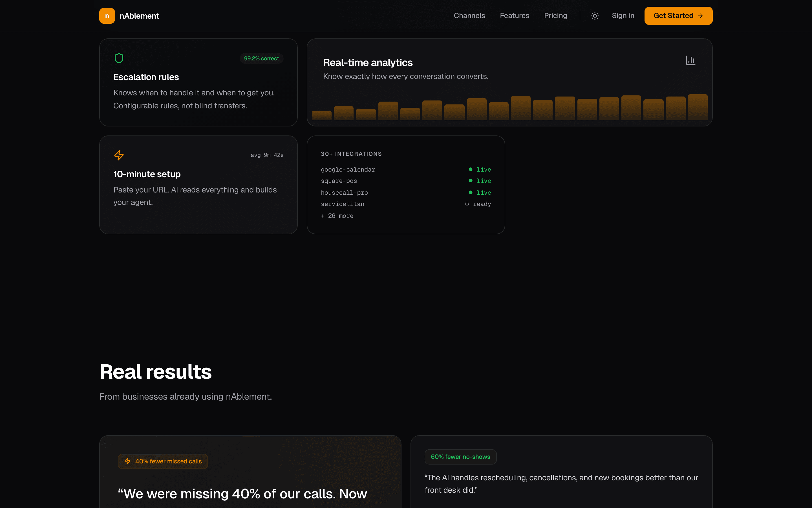The image size is (812, 508).
Task: Click the Real-time analytics heading
Action: point(368,62)
